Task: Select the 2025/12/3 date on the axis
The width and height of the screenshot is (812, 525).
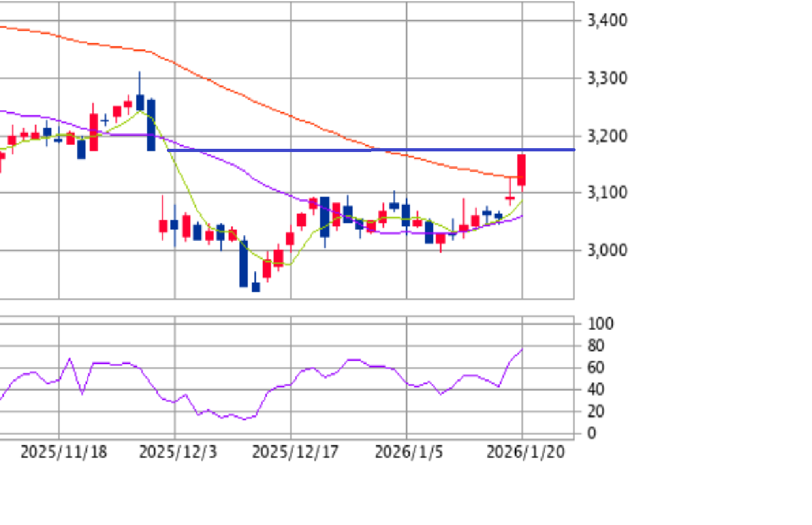Action: coord(178,452)
